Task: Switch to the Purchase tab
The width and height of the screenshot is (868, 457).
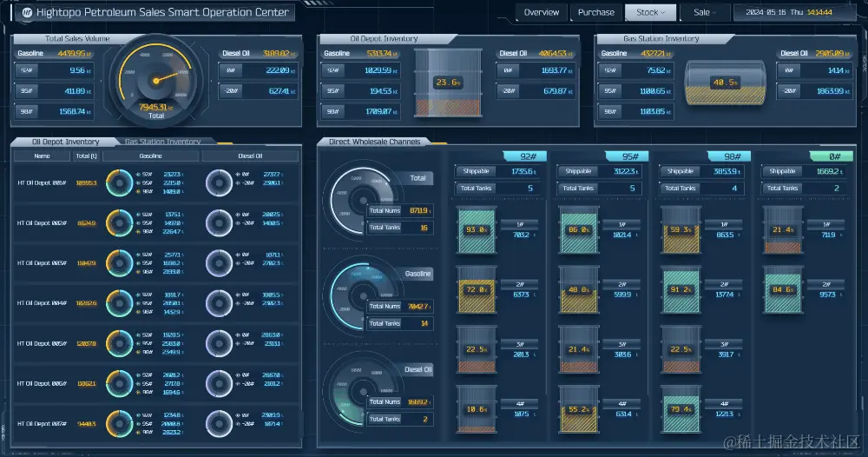Action: coord(595,12)
